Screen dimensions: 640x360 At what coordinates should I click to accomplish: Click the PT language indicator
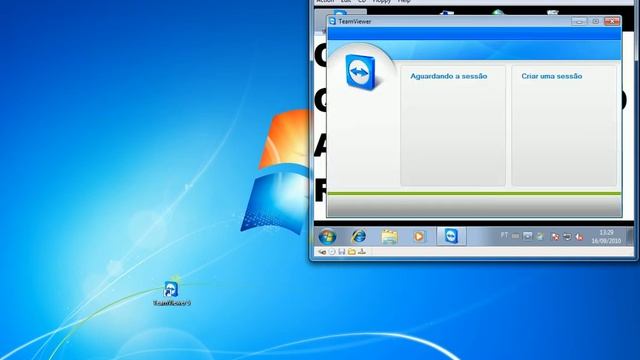[504, 236]
